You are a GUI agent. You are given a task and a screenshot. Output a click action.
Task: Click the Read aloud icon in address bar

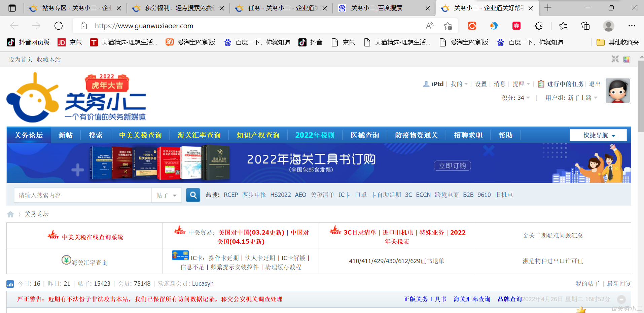click(x=430, y=26)
